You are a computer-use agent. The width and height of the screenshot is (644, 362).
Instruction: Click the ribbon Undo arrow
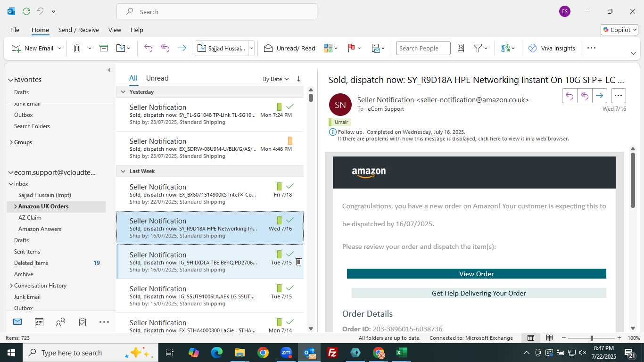[x=148, y=48]
